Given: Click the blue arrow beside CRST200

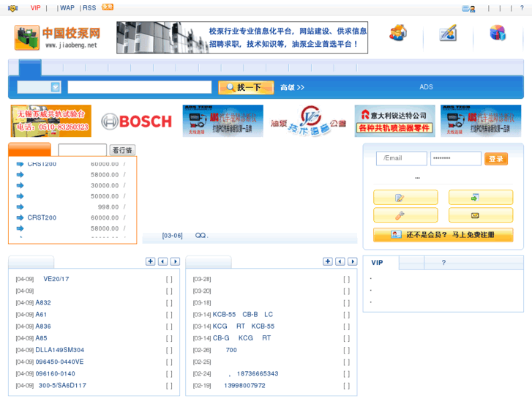Looking at the screenshot, I should [20, 217].
